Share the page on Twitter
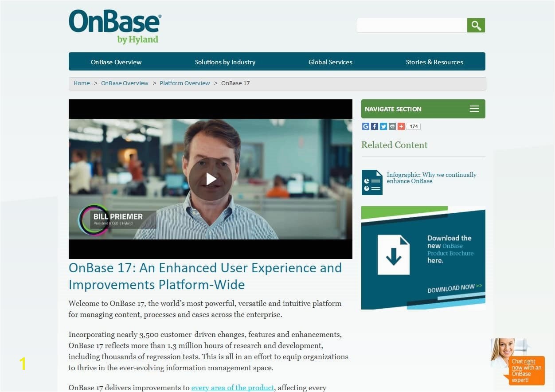This screenshot has width=555, height=392. coord(383,126)
